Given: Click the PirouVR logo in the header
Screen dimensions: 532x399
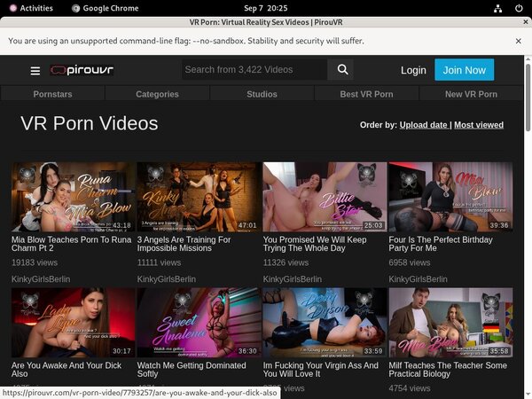Looking at the screenshot, I should click(x=82, y=70).
